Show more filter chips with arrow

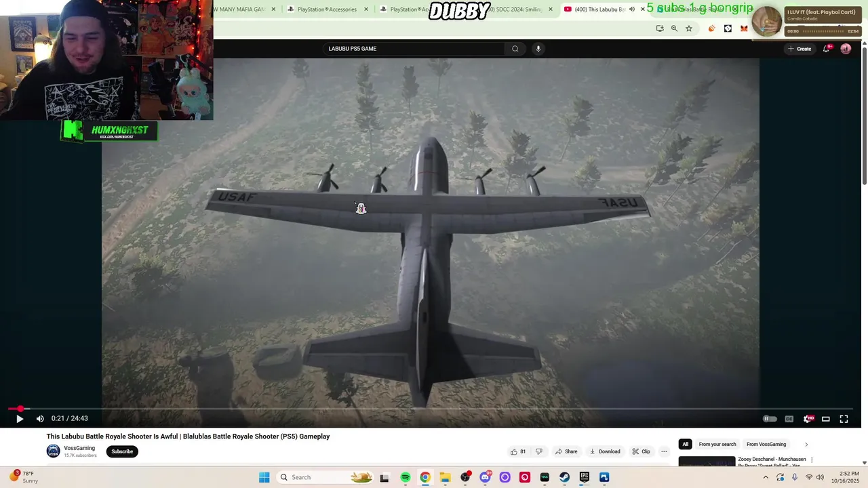tap(806, 445)
